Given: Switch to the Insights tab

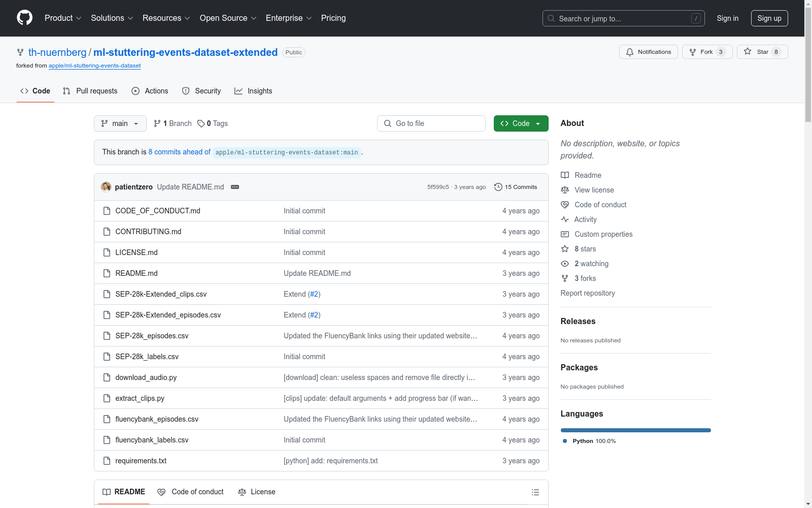Looking at the screenshot, I should 253,91.
